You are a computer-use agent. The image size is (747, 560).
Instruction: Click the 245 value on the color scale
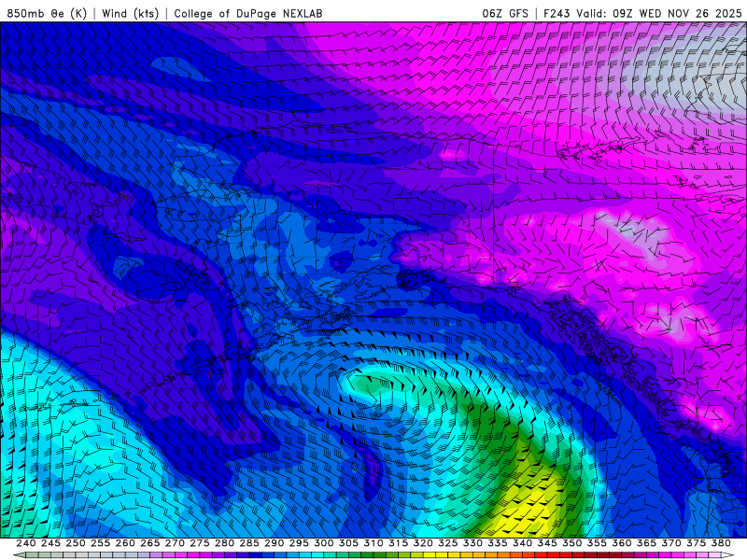coord(50,543)
